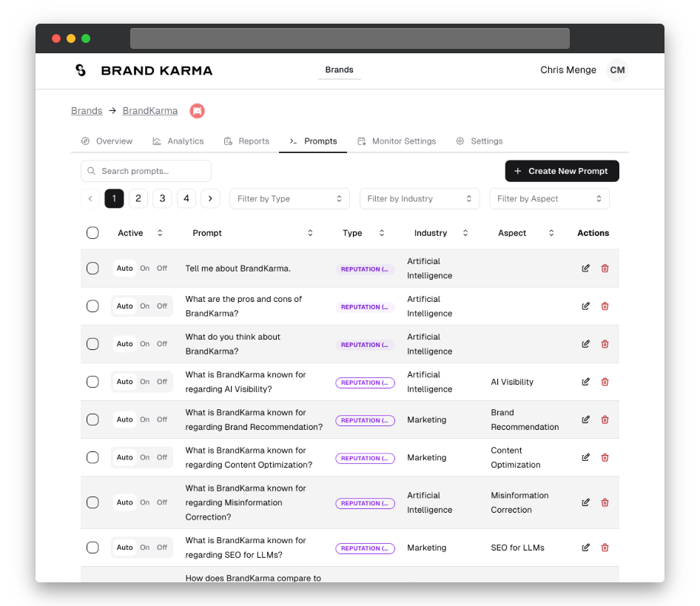Open the Settings tab

click(x=479, y=141)
